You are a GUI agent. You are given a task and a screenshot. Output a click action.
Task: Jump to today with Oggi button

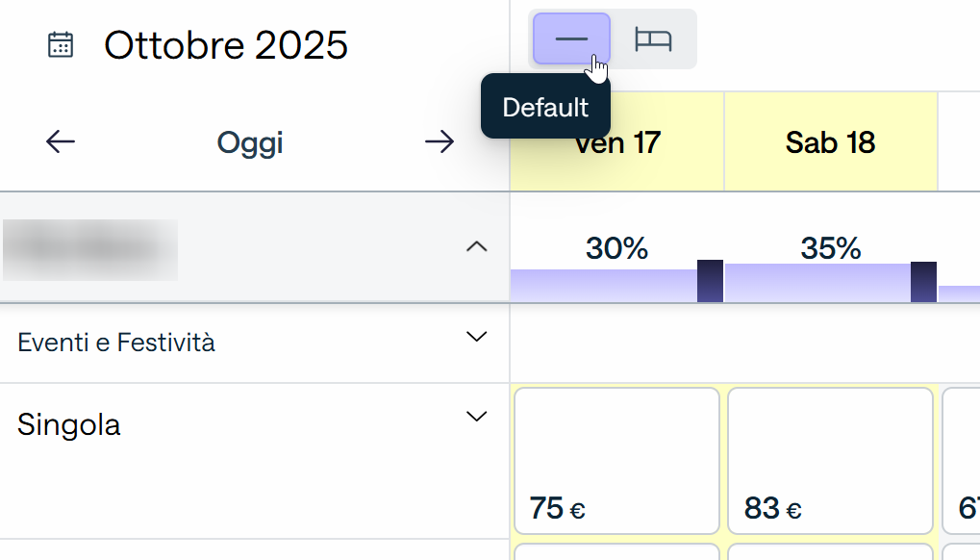point(250,142)
